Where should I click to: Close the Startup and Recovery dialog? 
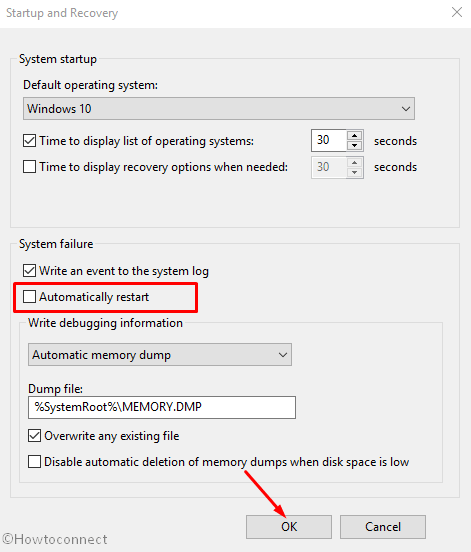pos(457,12)
